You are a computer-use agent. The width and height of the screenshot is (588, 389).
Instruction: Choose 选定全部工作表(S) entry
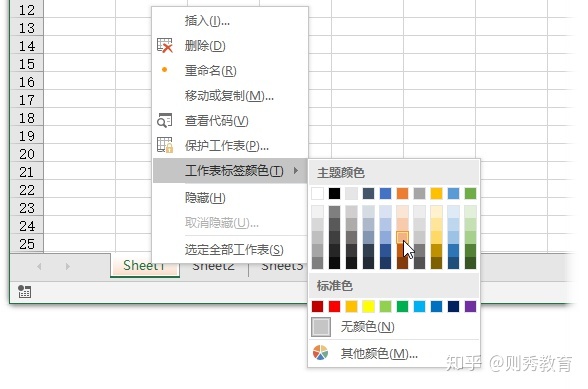(231, 249)
